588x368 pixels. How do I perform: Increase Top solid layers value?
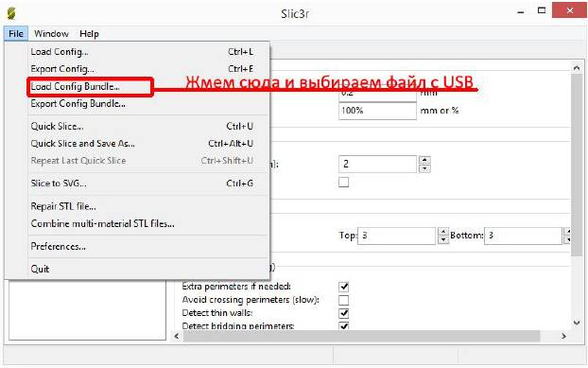click(443, 232)
